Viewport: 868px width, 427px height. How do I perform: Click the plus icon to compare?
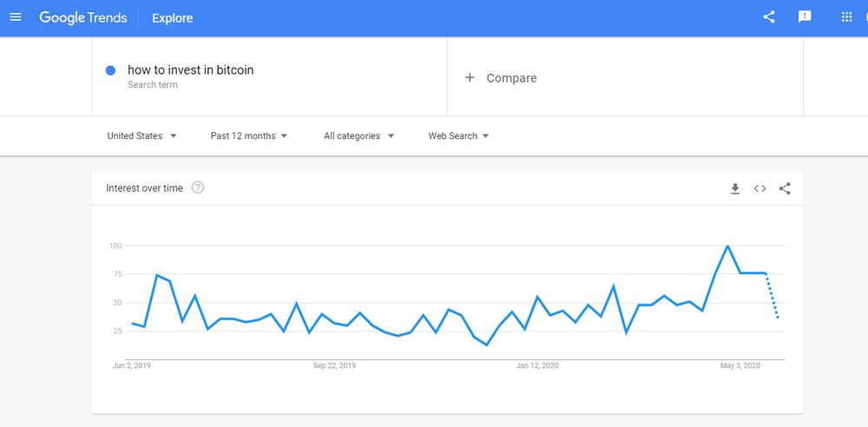point(470,77)
